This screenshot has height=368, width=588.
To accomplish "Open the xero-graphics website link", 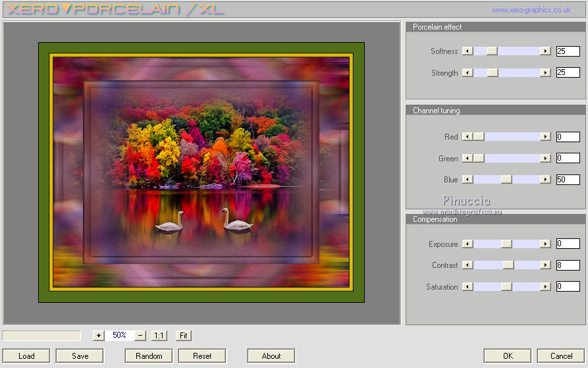I will tap(531, 11).
